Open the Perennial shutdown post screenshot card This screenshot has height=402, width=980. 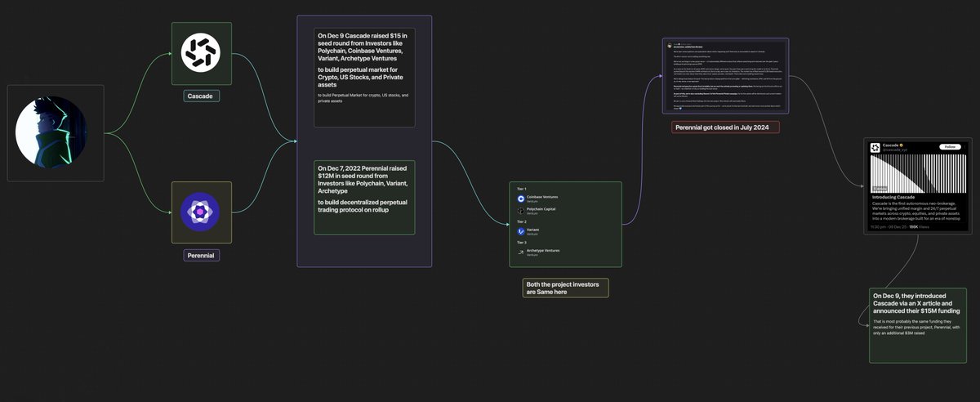(x=724, y=78)
